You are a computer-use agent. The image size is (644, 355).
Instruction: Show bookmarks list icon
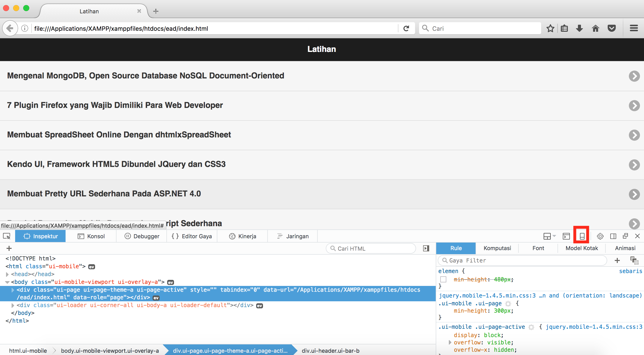(x=564, y=28)
